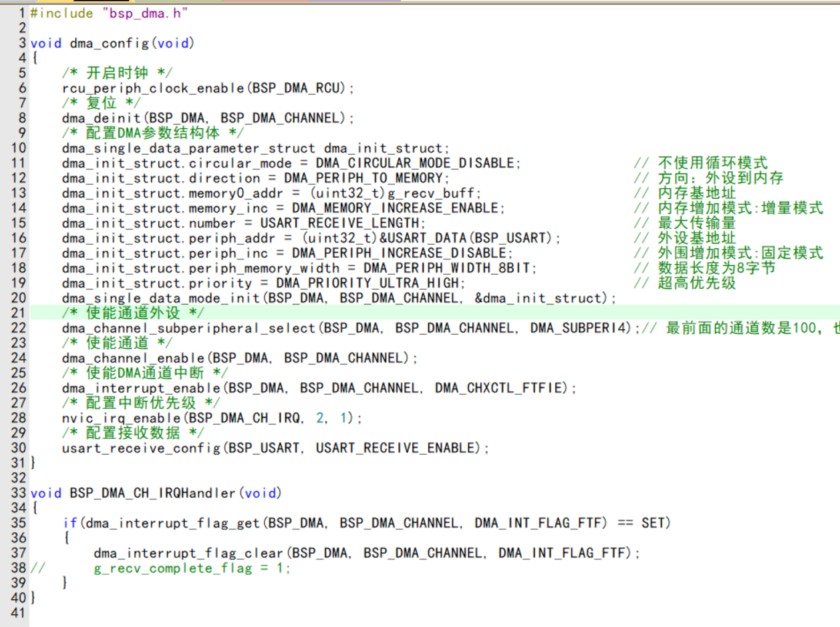Image resolution: width=840 pixels, height=627 pixels.
Task: Click the commented g_recv_complete_flag line
Action: (x=173, y=568)
